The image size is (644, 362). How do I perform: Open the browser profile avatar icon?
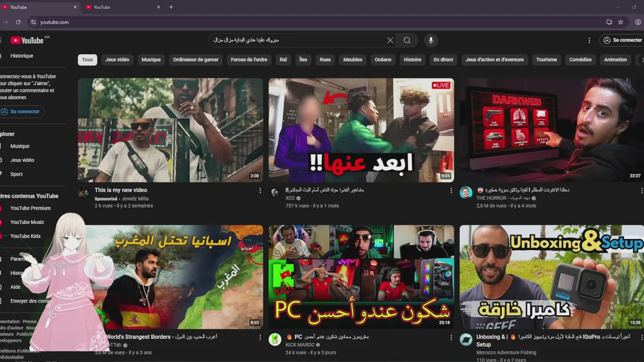pos(638,22)
